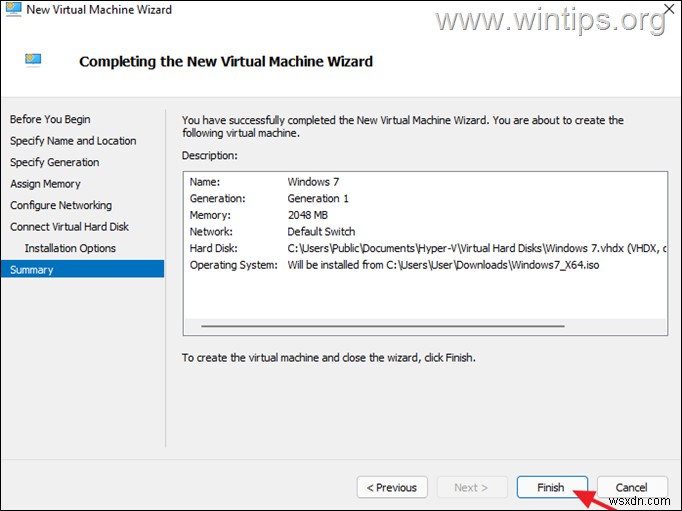Image resolution: width=682 pixels, height=511 pixels.
Task: Click the Hard Disk vhdx path text
Action: coord(477,248)
